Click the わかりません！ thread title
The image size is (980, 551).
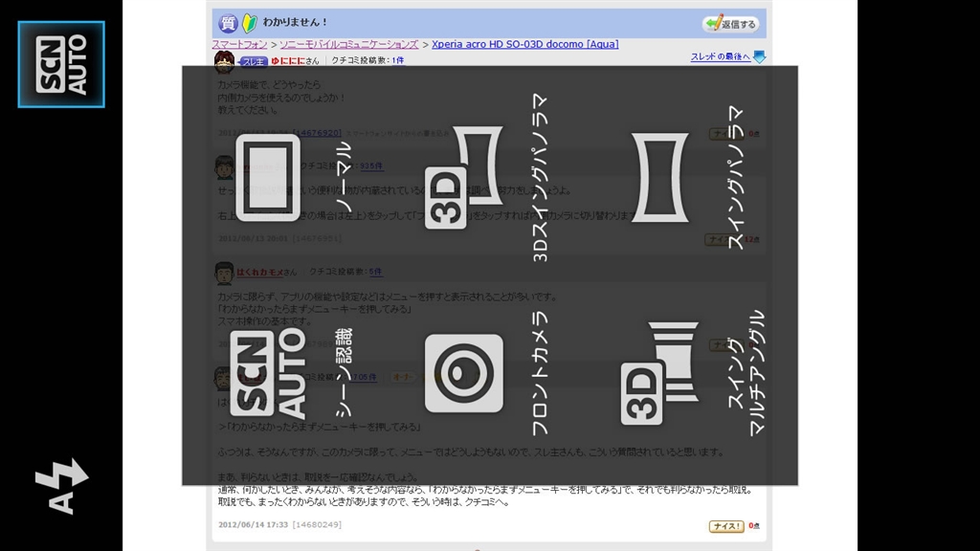pos(295,22)
